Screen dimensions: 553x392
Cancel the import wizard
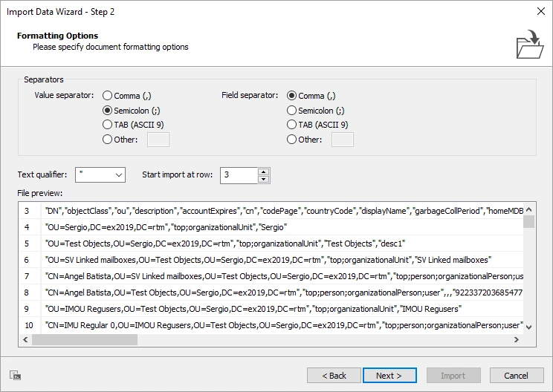click(516, 376)
